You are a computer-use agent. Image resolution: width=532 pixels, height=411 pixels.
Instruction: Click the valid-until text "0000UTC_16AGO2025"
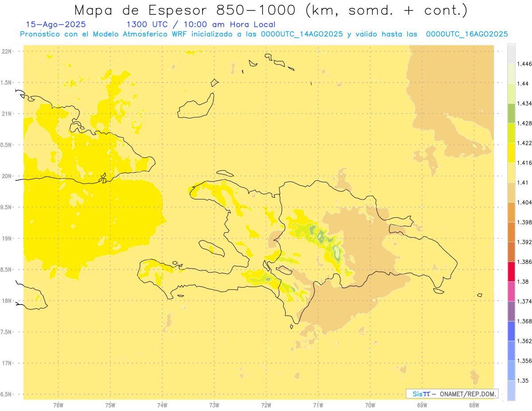tap(467, 34)
